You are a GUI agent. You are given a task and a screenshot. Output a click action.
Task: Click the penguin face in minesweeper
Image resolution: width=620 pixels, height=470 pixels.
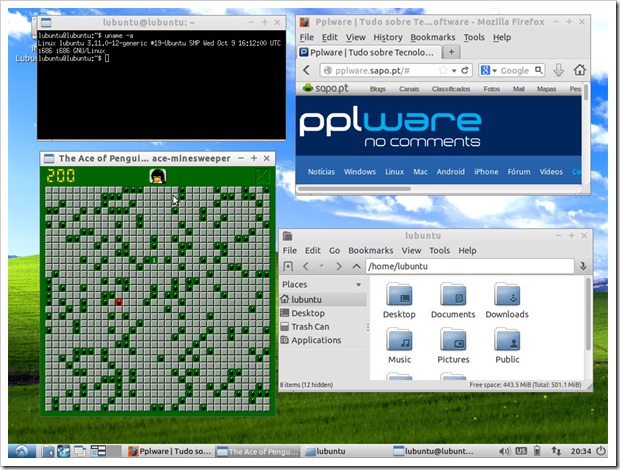click(x=158, y=176)
